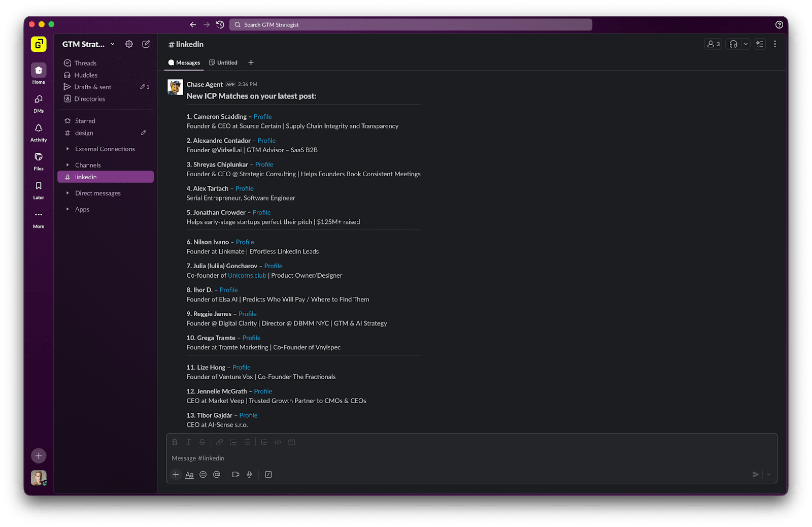Click the round plus button in sidebar
Screen dimensions: 812x527
pyautogui.click(x=39, y=456)
